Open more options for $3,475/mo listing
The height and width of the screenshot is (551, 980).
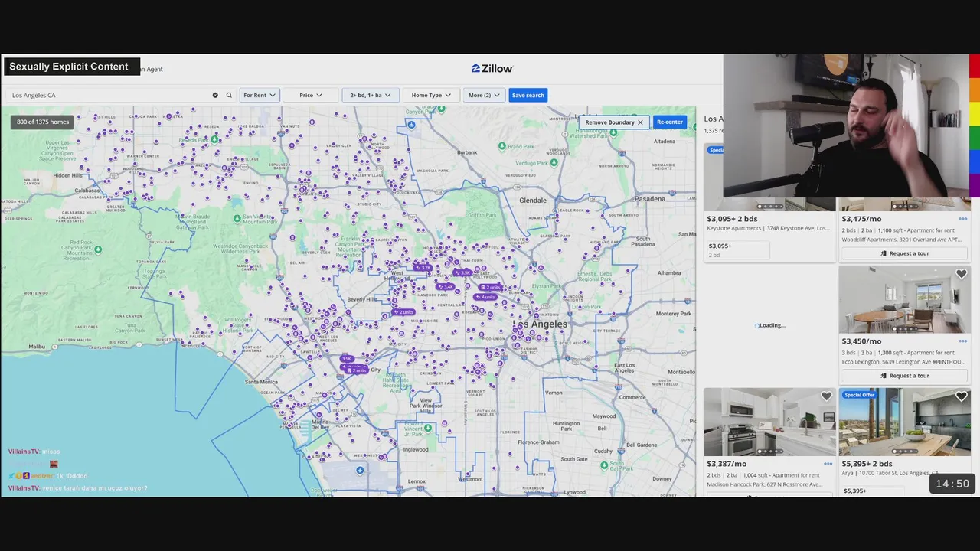[962, 219]
